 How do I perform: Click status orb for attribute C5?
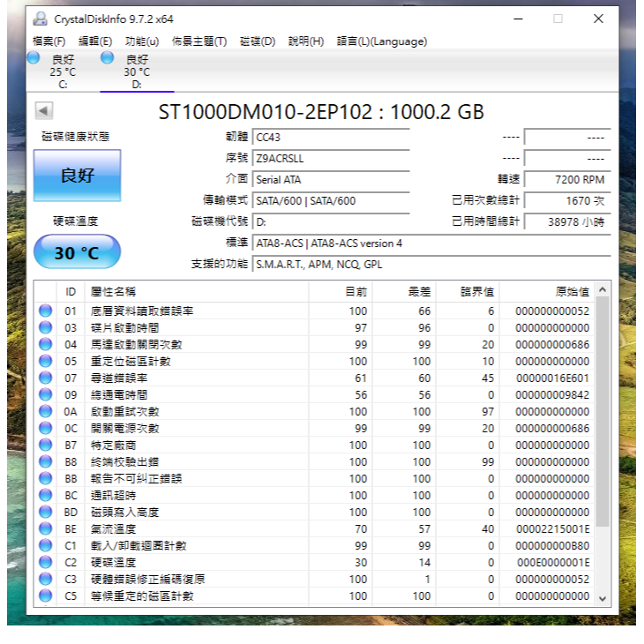[x=46, y=596]
